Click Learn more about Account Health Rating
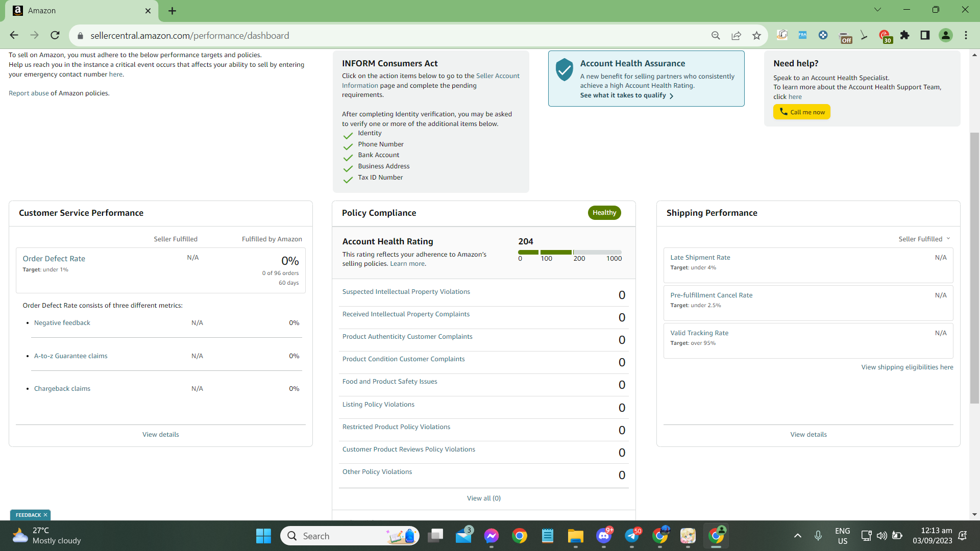Screen dimensions: 980x551 (x=407, y=264)
